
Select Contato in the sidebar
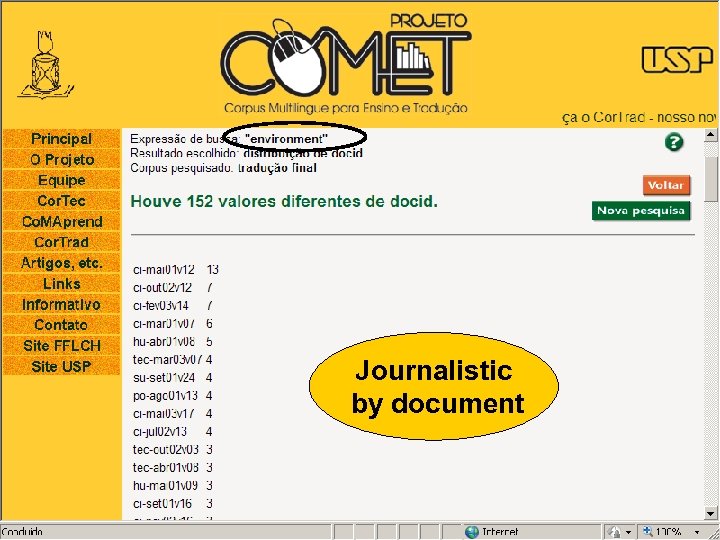[x=61, y=325]
